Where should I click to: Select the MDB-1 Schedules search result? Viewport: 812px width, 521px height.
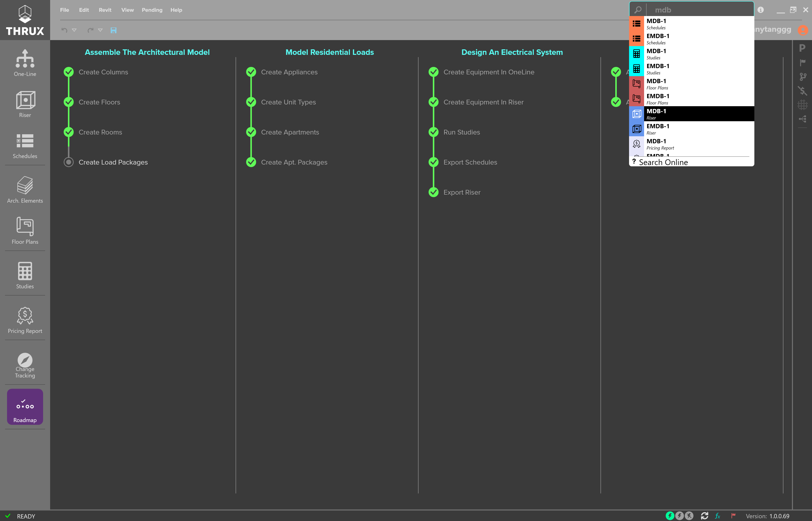[x=691, y=24]
